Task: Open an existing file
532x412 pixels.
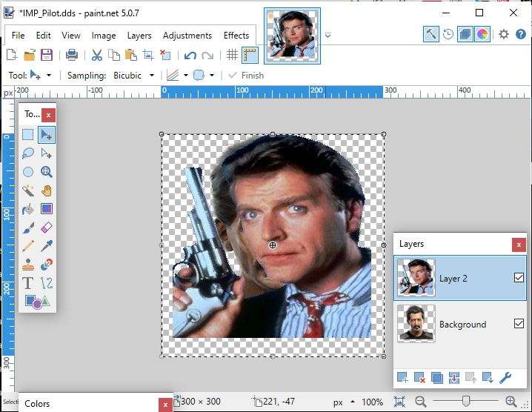Action: pos(30,55)
